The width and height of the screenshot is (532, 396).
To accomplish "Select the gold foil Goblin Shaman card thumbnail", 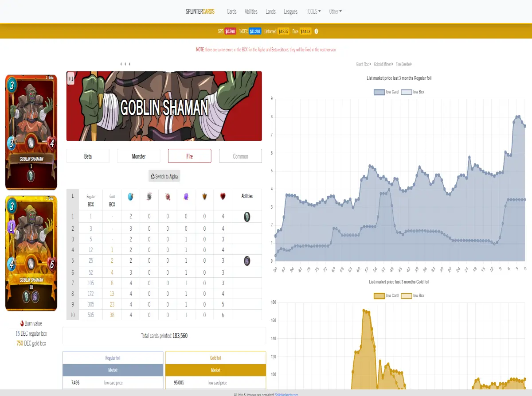I will tap(31, 253).
